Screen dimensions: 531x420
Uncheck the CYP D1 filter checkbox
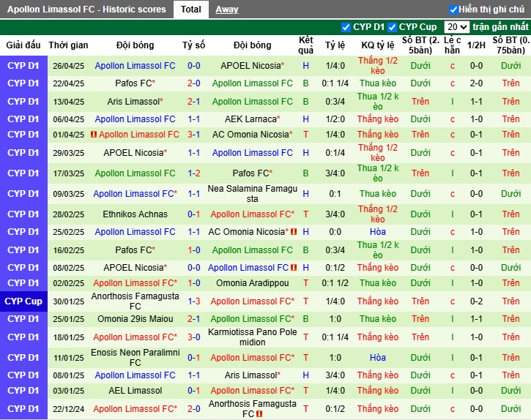pyautogui.click(x=346, y=27)
